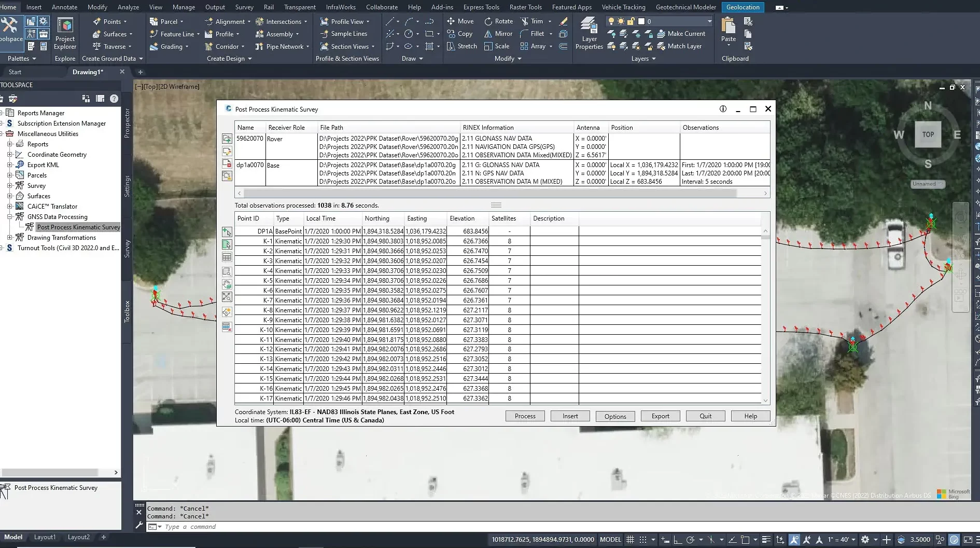Open Layer Properties in the ribbon
980x548 pixels.
(589, 33)
